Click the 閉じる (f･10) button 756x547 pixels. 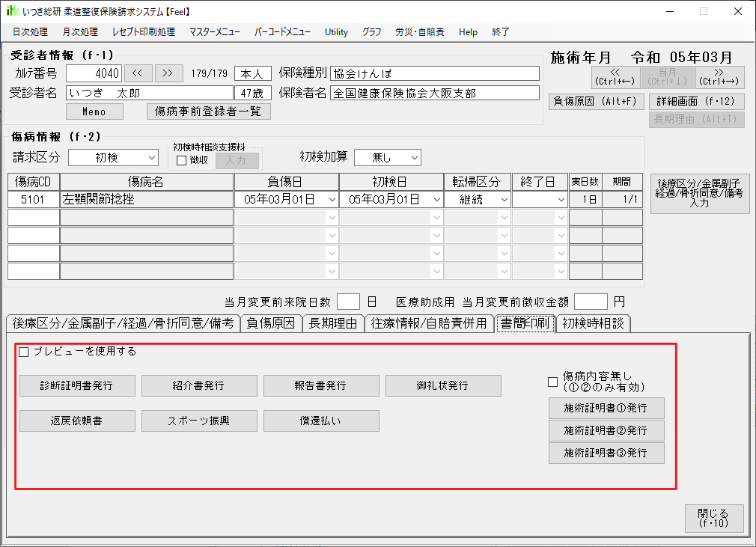click(x=713, y=519)
